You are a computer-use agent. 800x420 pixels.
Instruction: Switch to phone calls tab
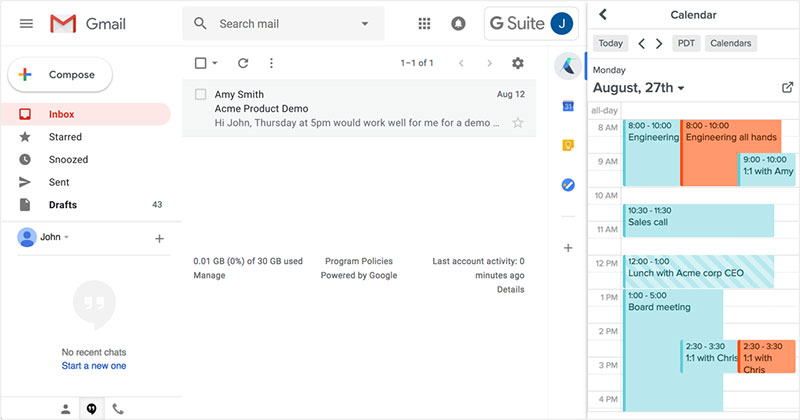(x=118, y=409)
